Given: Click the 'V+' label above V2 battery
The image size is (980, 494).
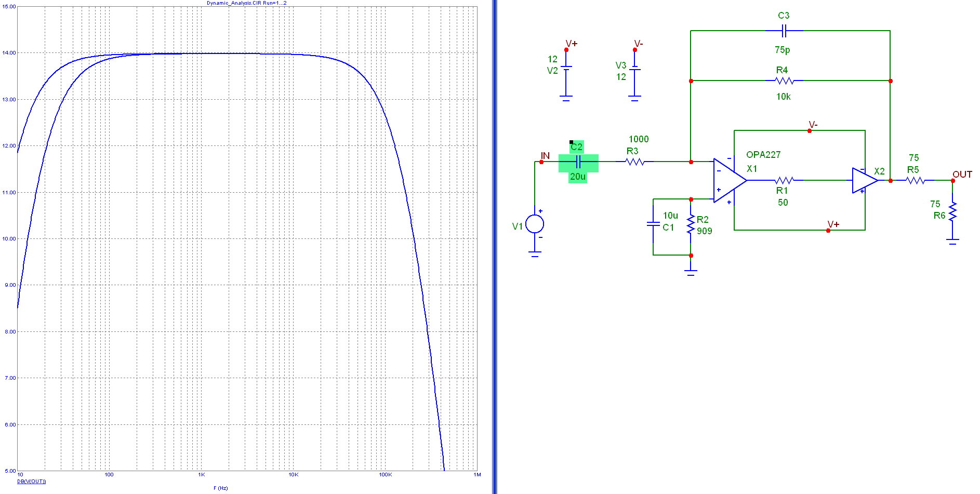Looking at the screenshot, I should coord(572,44).
